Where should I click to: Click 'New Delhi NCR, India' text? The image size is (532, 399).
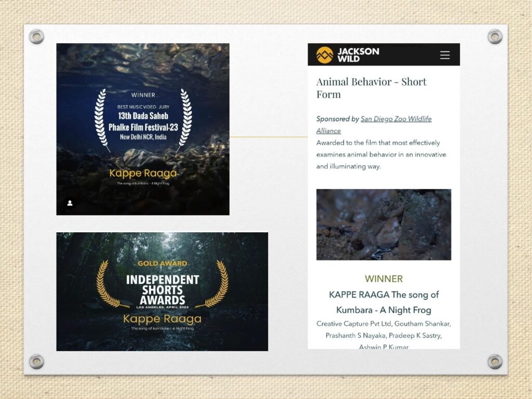tap(143, 137)
